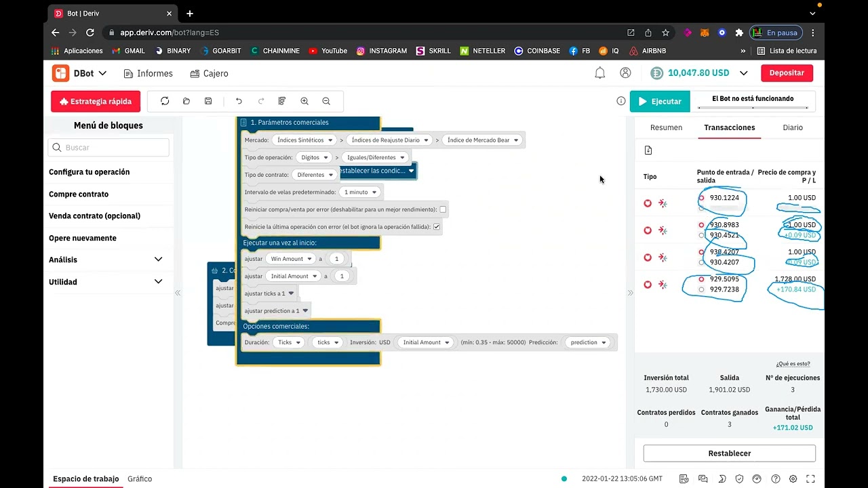Click the save strategy disk icon
The width and height of the screenshot is (868, 488).
[208, 101]
